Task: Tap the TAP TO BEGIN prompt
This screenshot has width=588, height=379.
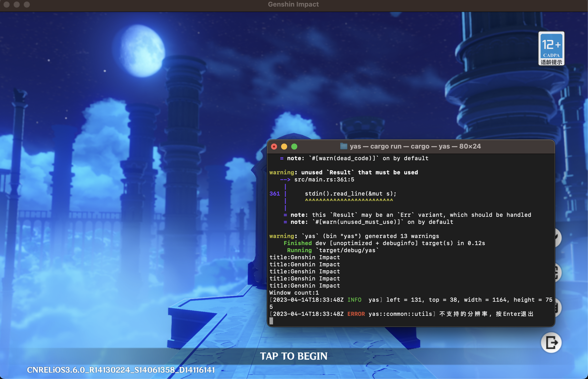Action: point(294,356)
